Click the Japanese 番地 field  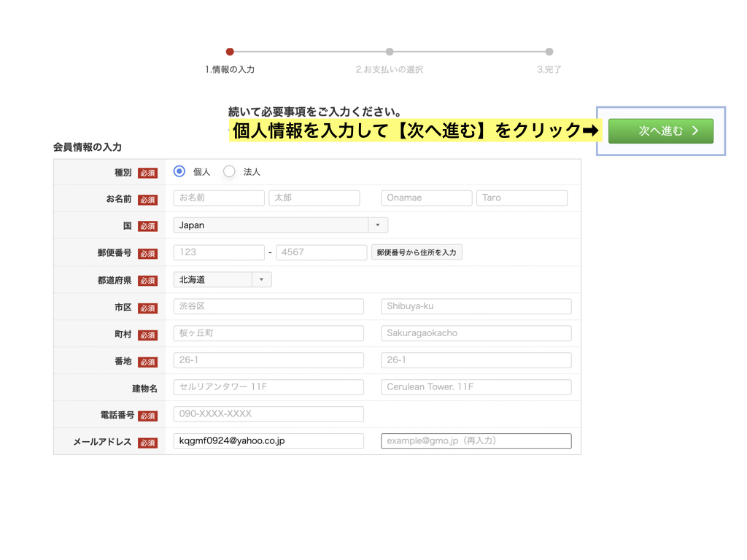[x=268, y=360]
